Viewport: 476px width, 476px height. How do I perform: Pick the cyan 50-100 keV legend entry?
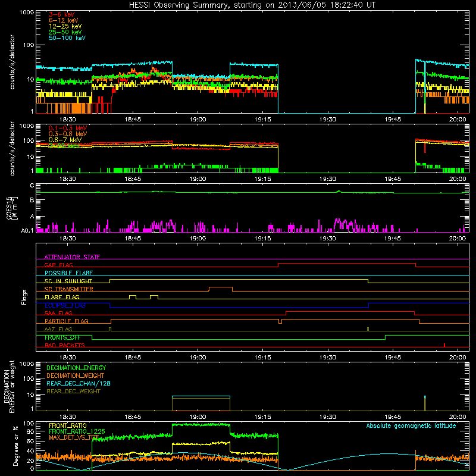(x=67, y=37)
